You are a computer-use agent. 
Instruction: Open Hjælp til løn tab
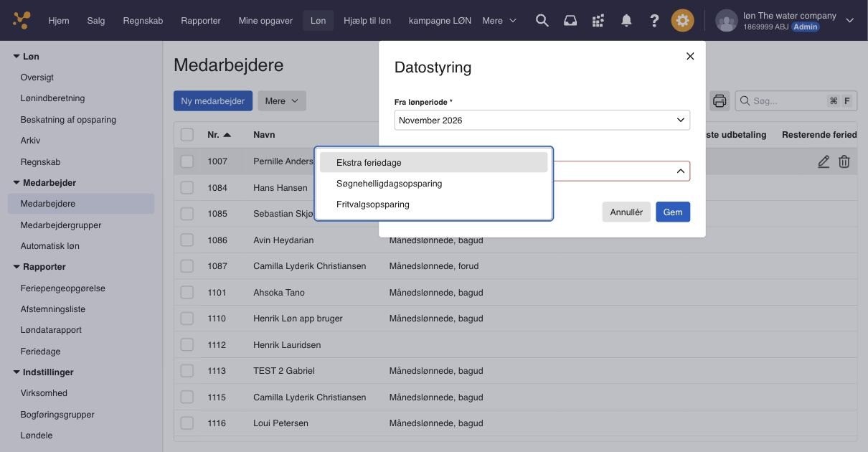pyautogui.click(x=367, y=21)
